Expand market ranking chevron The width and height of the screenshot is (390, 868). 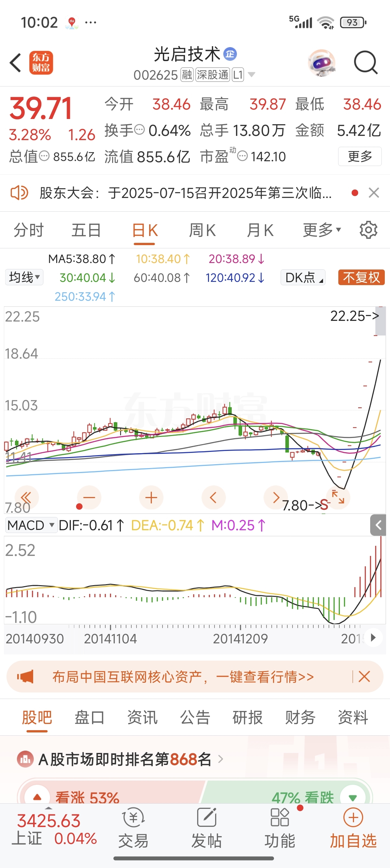(x=221, y=759)
